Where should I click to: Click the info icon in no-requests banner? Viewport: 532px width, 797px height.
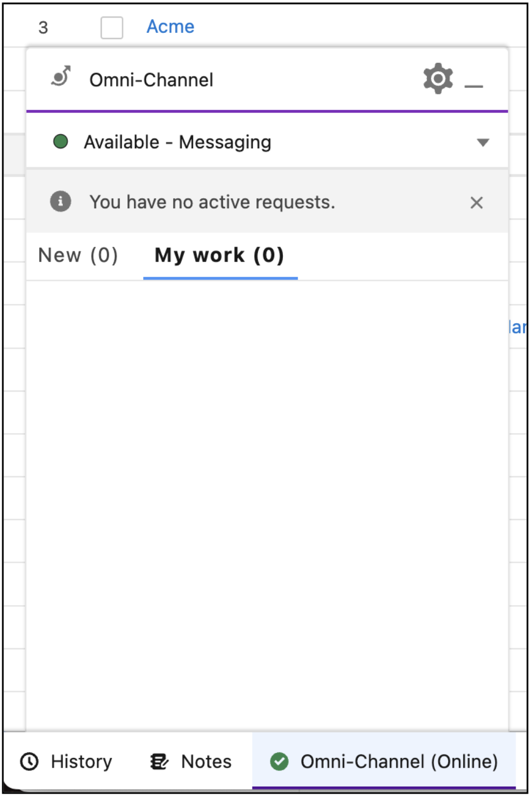click(61, 202)
